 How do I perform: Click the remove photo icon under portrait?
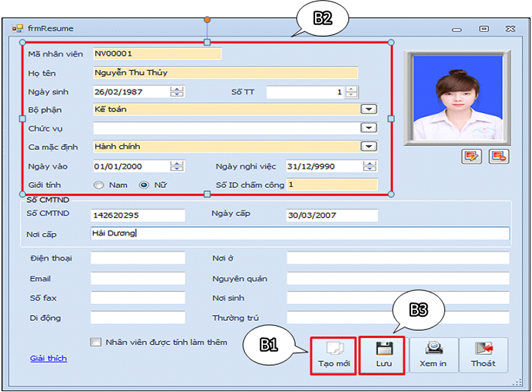coord(499,156)
